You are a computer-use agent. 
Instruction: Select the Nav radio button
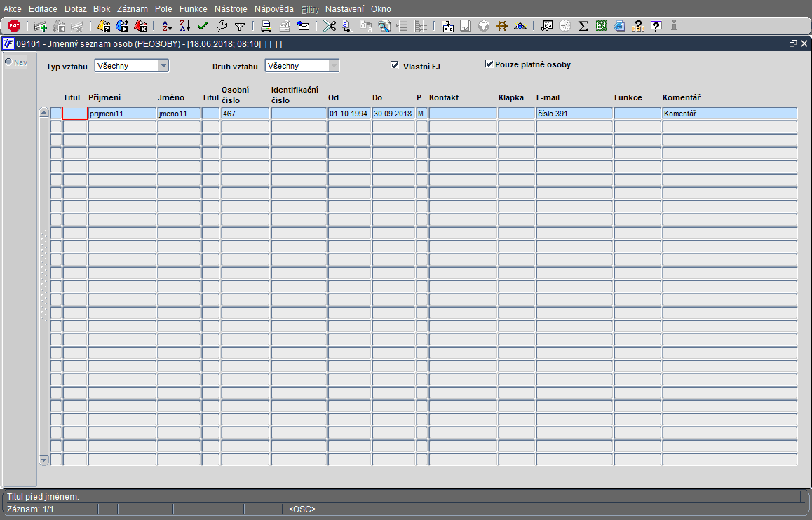[8, 62]
